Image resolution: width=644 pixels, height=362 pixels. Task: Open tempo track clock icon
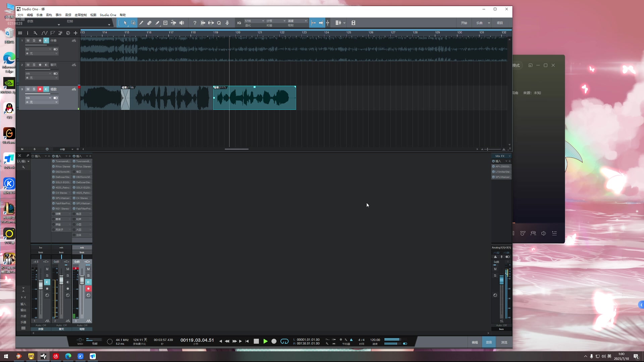tap(68, 33)
